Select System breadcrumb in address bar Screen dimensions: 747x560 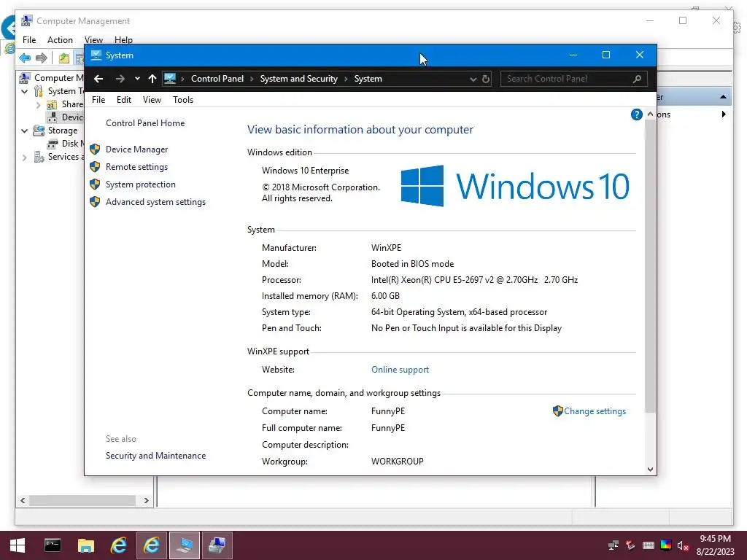point(368,79)
